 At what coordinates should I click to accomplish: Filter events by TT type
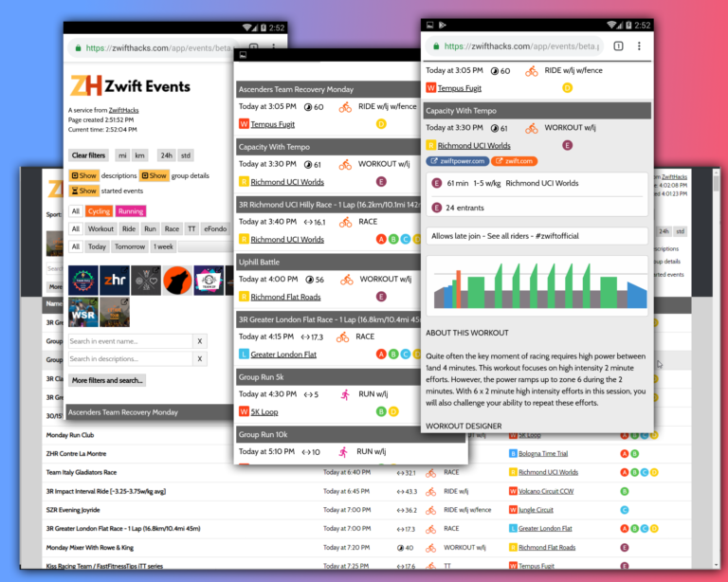click(x=191, y=228)
